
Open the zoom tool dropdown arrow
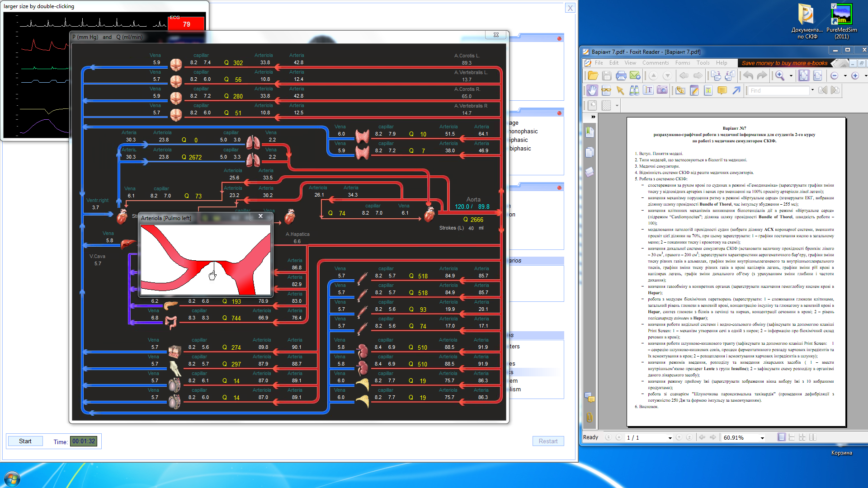(791, 76)
